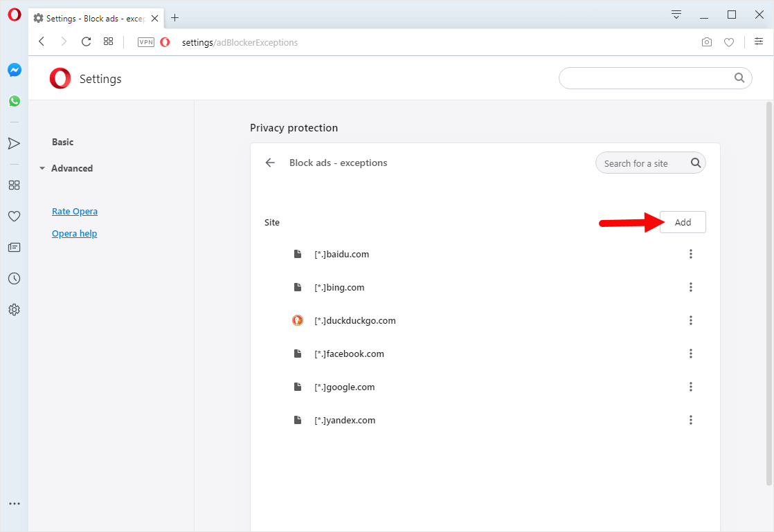Screen dimensions: 774x532
Task: Open History clock in the sidebar
Action: click(x=15, y=279)
